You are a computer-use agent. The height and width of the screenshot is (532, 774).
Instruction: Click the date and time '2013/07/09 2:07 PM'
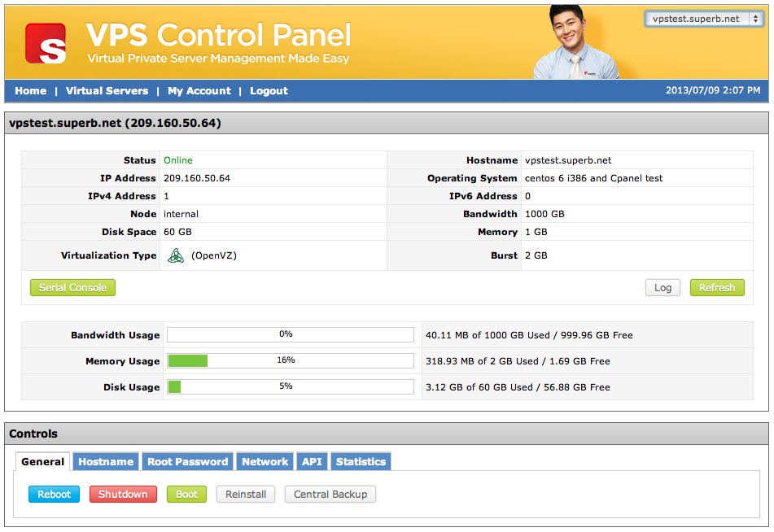713,90
